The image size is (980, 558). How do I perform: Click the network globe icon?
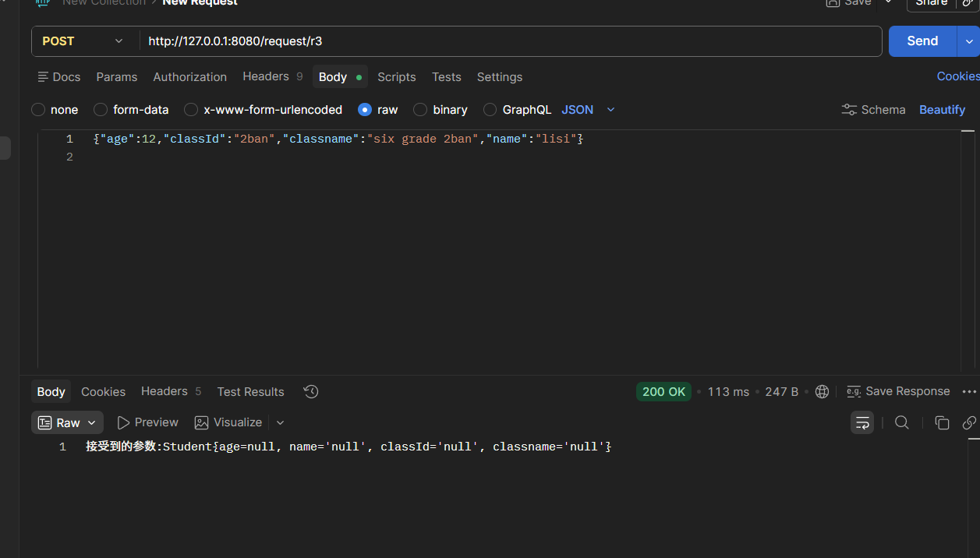coord(822,392)
